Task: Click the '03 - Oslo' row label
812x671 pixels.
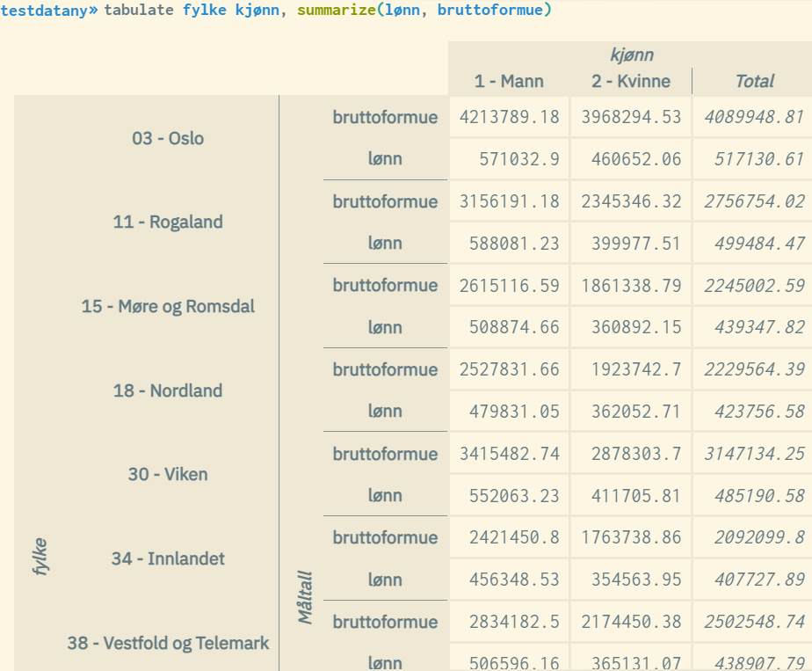Action: 168,138
